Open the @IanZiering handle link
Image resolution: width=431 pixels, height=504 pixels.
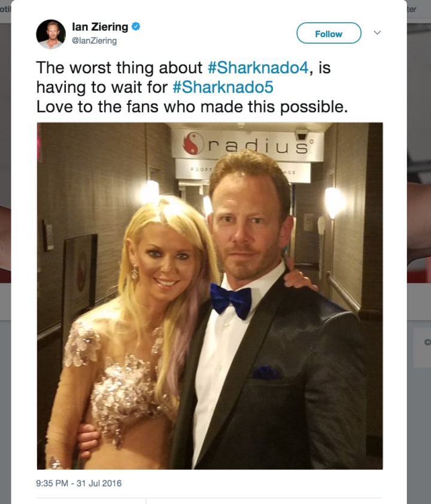tap(94, 41)
